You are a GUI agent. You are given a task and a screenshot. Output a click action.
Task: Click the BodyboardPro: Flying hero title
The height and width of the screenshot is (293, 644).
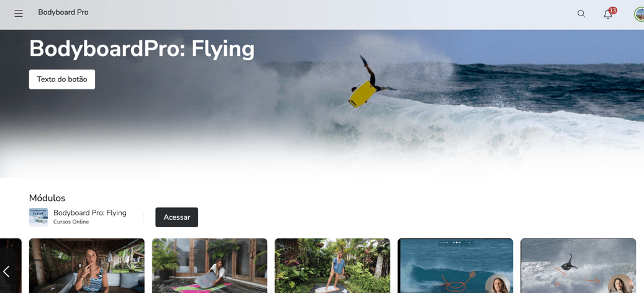pyautogui.click(x=142, y=49)
